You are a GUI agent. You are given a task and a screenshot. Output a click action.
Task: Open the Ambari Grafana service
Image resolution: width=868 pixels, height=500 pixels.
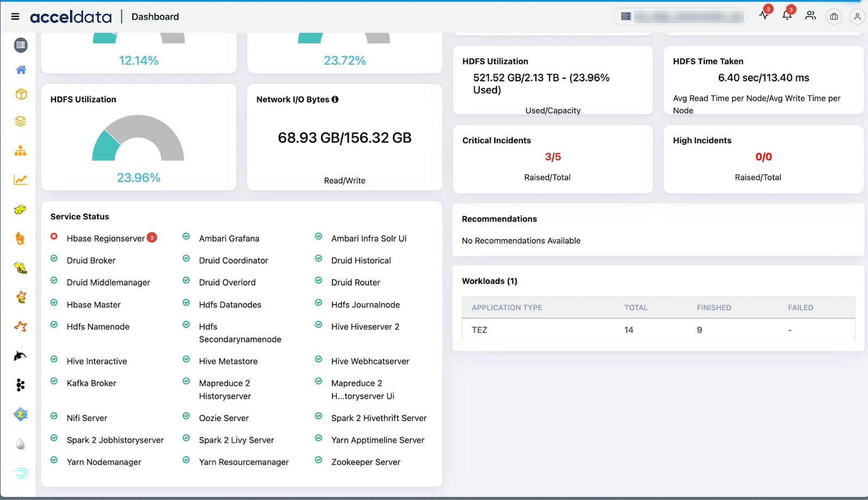[229, 239]
